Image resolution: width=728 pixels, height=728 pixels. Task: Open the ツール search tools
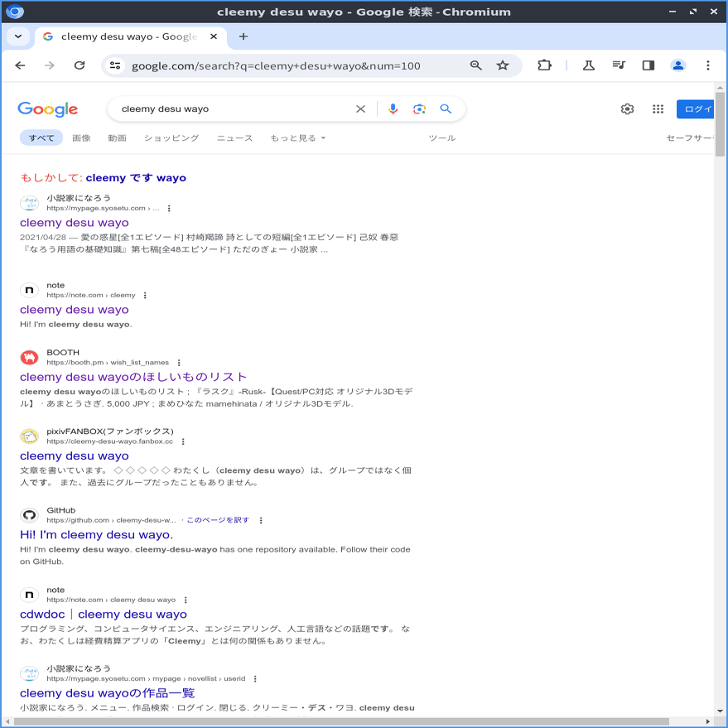coord(442,137)
